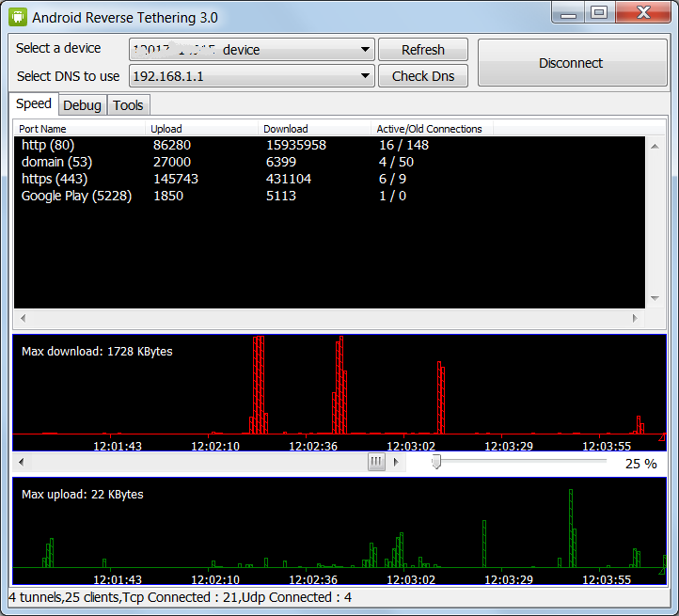
Task: Sort by Download column header
Action: 314,129
